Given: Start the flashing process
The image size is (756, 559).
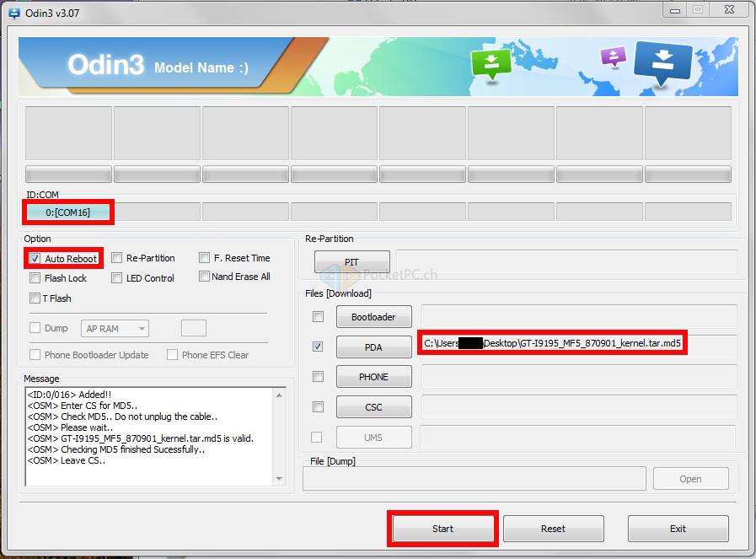Looking at the screenshot, I should point(443,529).
